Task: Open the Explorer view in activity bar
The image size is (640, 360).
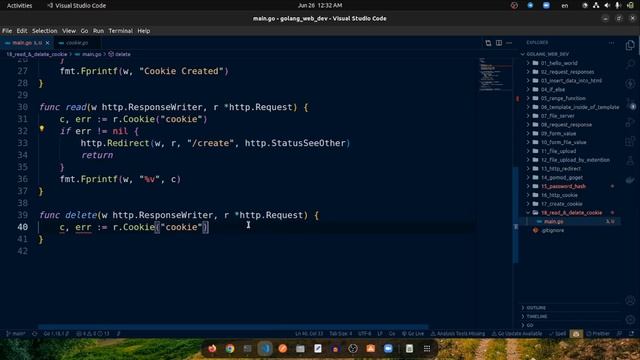Action: point(630,45)
